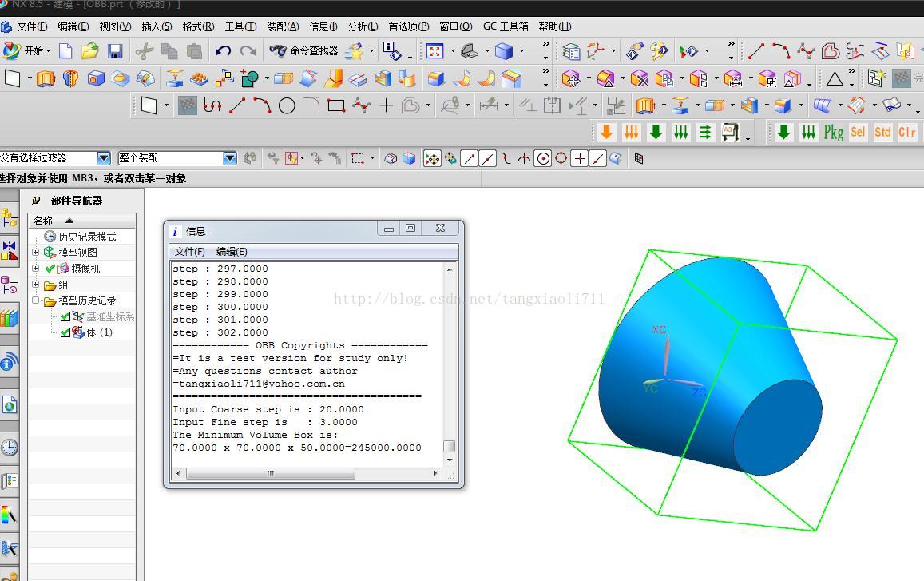Select 历史记录模式 in part navigator
The image size is (924, 581).
click(87, 237)
